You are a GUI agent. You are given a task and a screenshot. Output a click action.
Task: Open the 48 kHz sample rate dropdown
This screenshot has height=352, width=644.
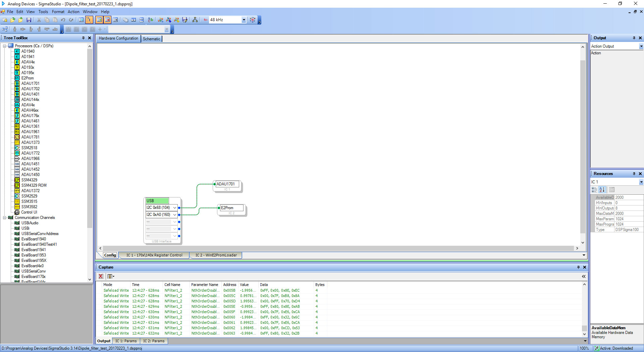point(244,20)
